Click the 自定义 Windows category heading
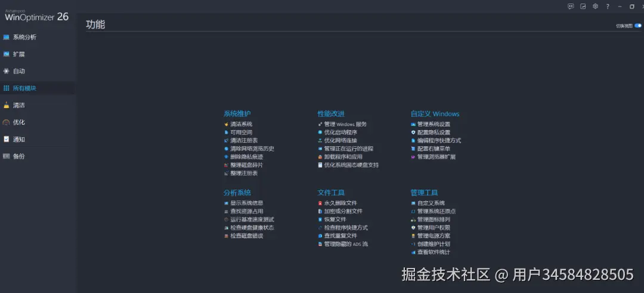The image size is (644, 293). (435, 114)
